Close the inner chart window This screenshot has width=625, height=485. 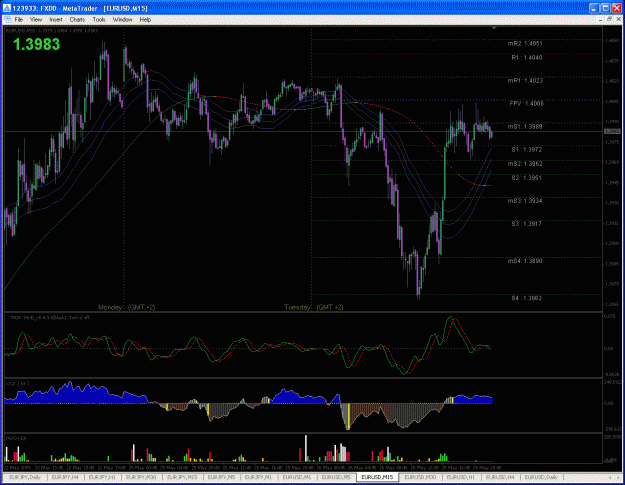click(618, 19)
